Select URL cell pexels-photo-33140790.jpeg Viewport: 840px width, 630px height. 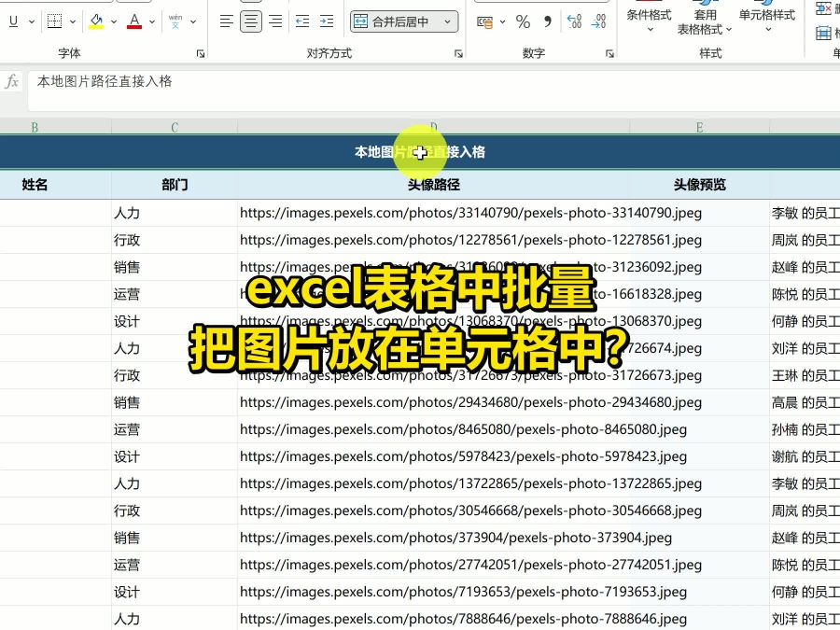coord(433,213)
